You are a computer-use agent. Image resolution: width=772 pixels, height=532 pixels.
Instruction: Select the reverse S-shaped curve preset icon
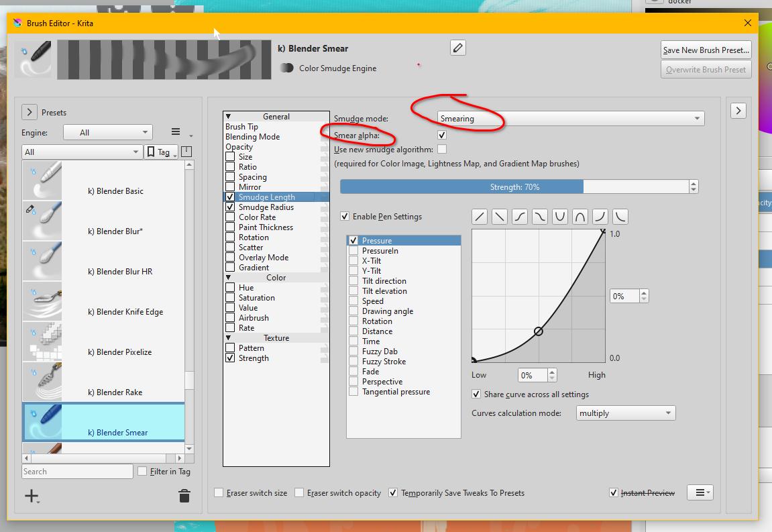tap(540, 217)
